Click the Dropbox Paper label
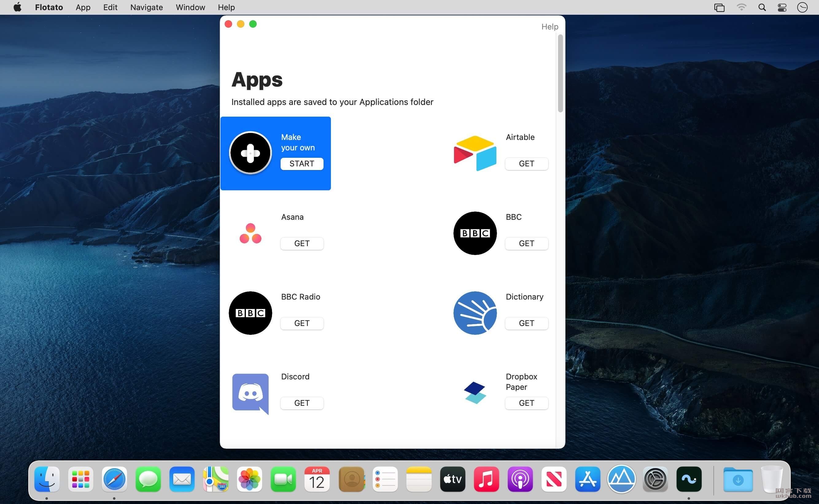The height and width of the screenshot is (504, 819). click(521, 382)
